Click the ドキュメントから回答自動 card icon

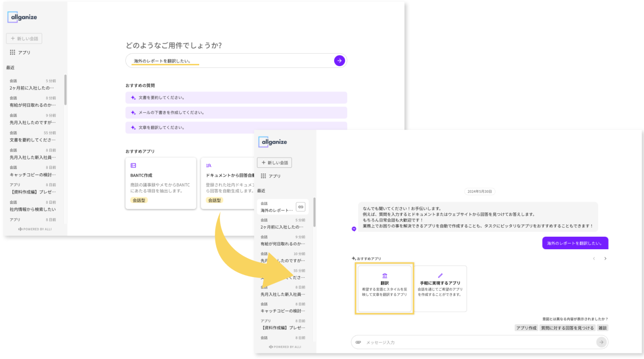pyautogui.click(x=209, y=166)
